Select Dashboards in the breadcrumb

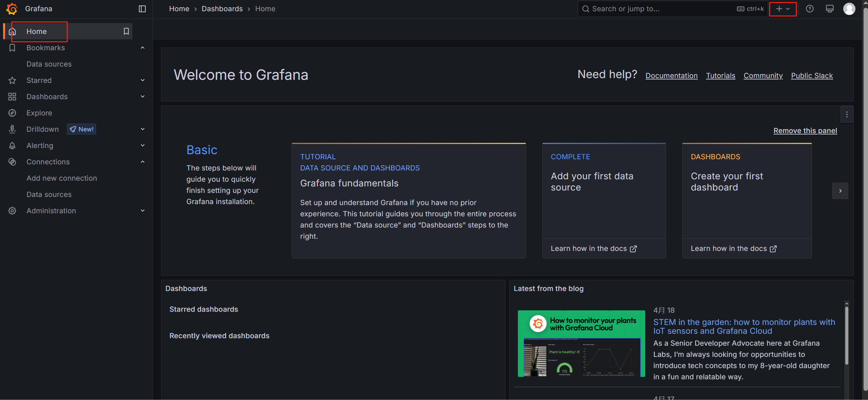[222, 9]
